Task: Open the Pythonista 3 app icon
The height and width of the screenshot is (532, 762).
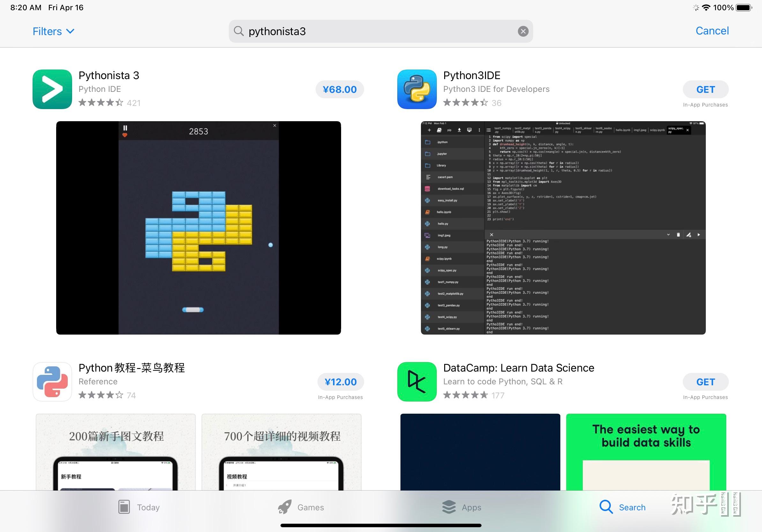Action: pos(52,89)
